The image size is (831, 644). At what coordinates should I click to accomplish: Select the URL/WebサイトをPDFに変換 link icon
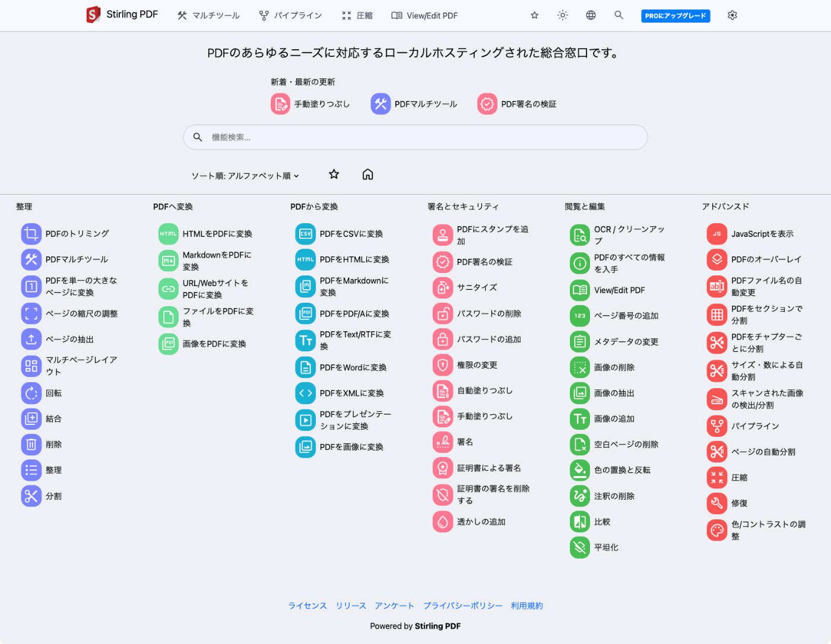pos(169,289)
